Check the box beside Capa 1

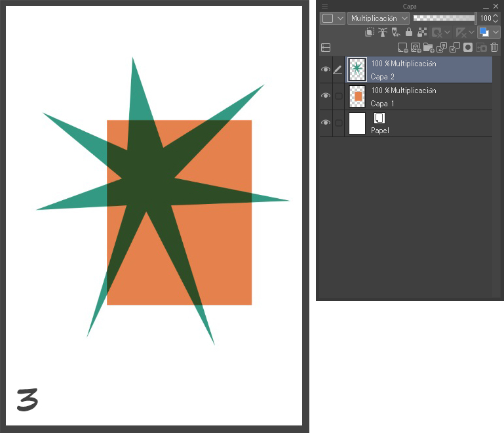[339, 96]
